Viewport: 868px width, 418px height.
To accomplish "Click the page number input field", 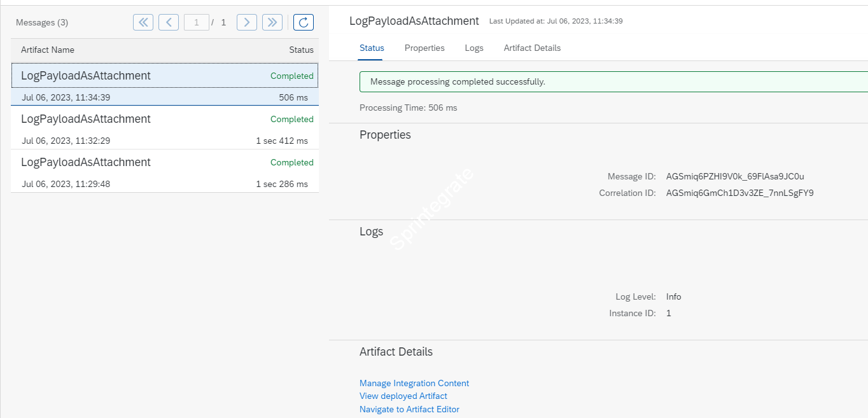I will tap(197, 22).
